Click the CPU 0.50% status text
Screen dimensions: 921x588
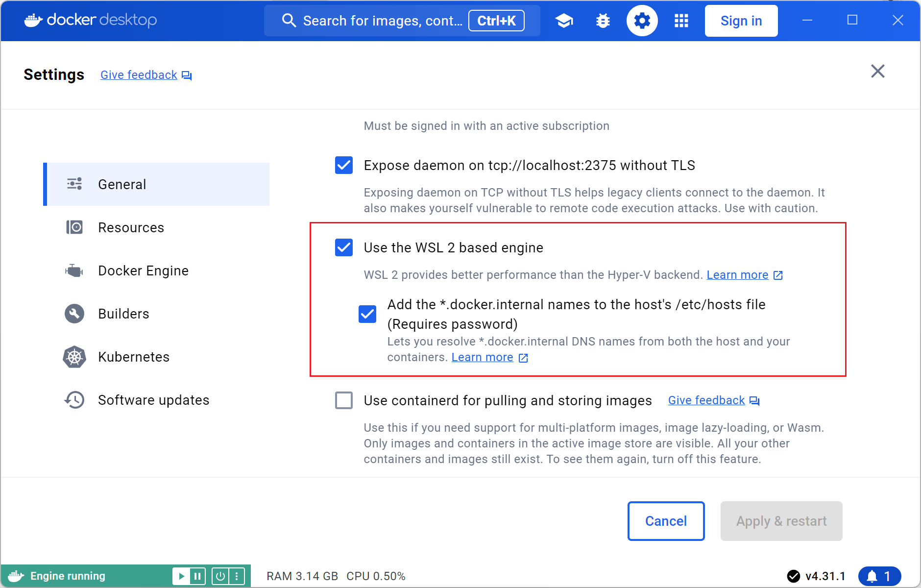(376, 576)
